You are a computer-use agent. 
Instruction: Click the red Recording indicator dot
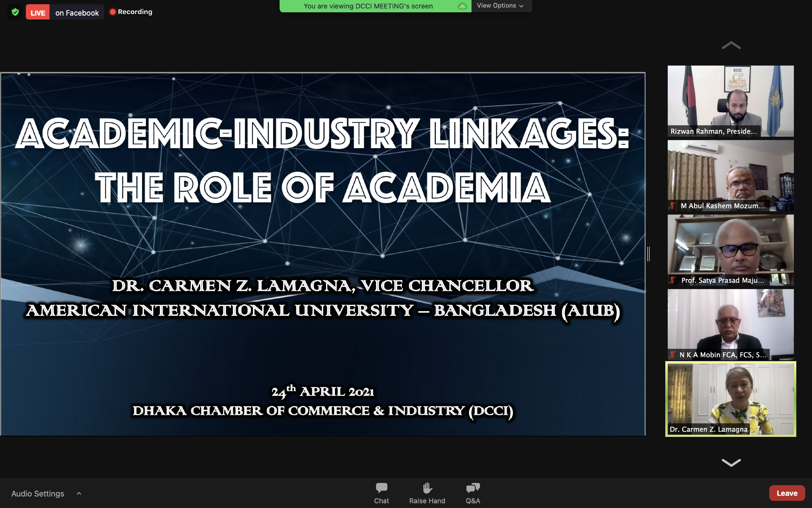[113, 12]
